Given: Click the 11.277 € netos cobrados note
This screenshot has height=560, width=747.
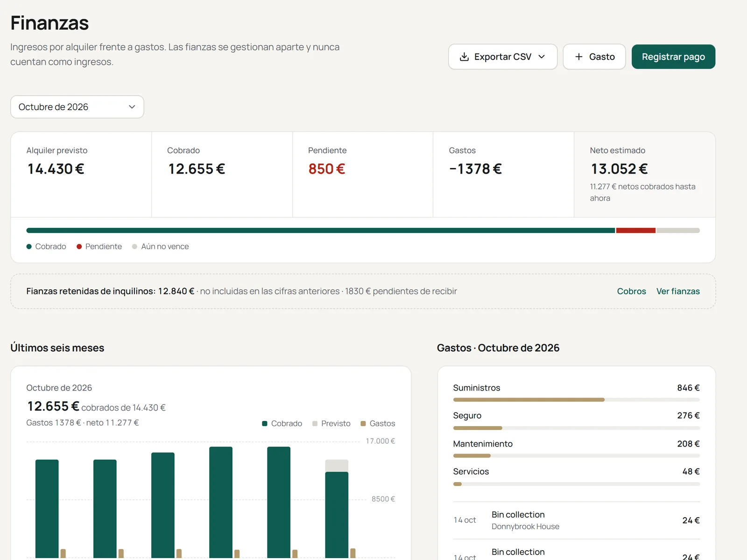Looking at the screenshot, I should pos(642,192).
